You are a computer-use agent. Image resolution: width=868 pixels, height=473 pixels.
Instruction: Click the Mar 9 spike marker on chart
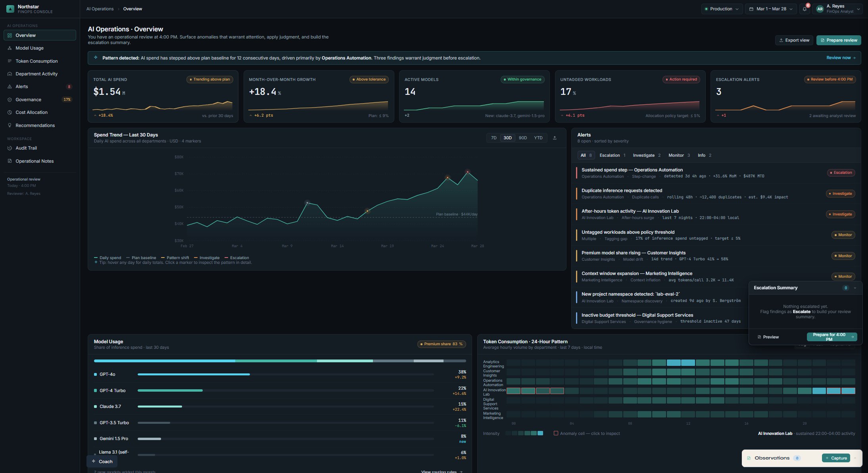[307, 203]
